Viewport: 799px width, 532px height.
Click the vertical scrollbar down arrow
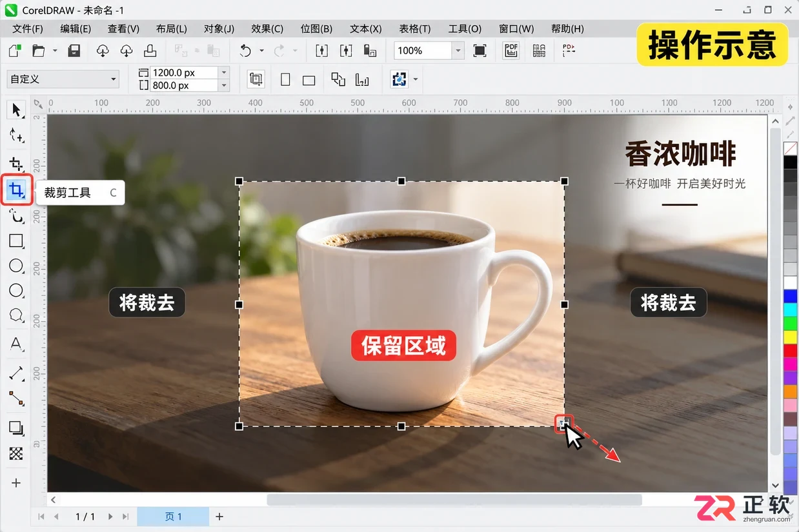pos(776,486)
